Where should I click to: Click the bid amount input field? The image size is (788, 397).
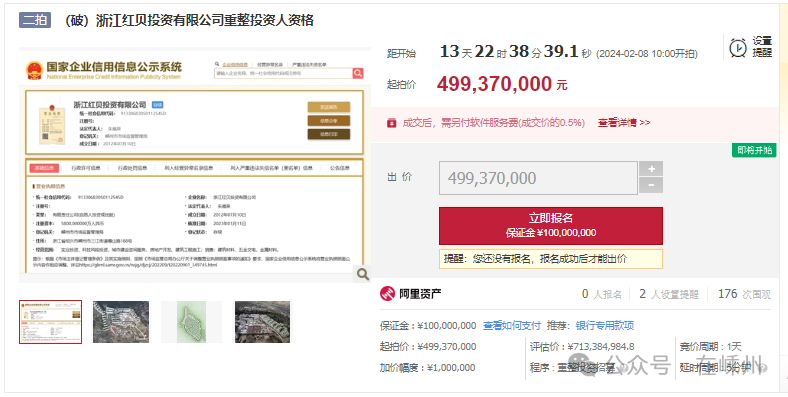click(538, 178)
